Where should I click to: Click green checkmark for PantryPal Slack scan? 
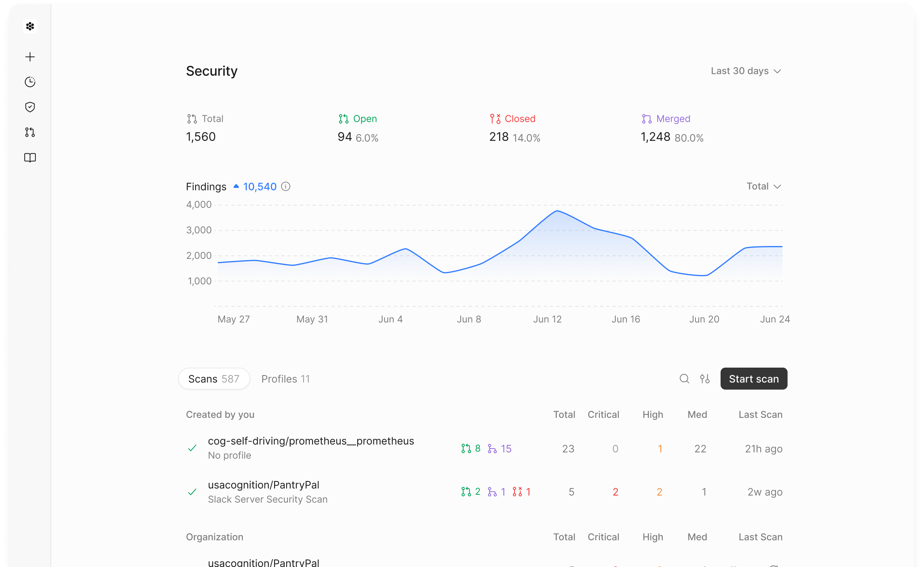[x=192, y=492]
